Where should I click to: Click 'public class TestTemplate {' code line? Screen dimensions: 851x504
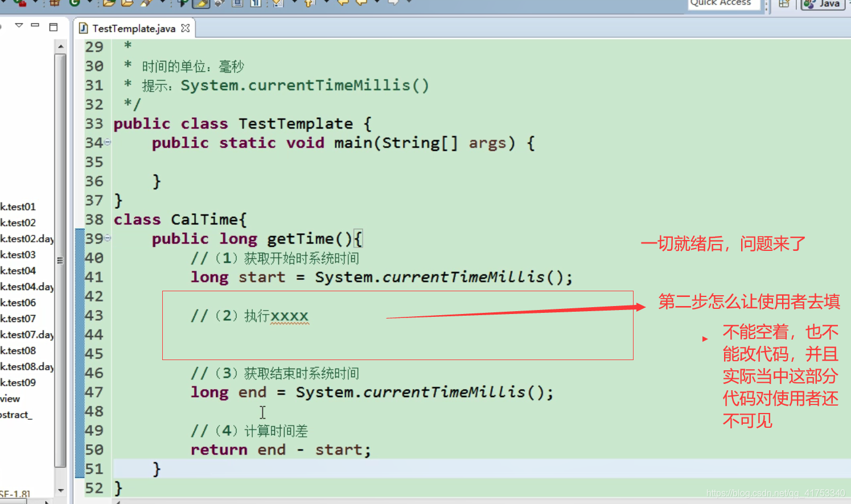[242, 123]
